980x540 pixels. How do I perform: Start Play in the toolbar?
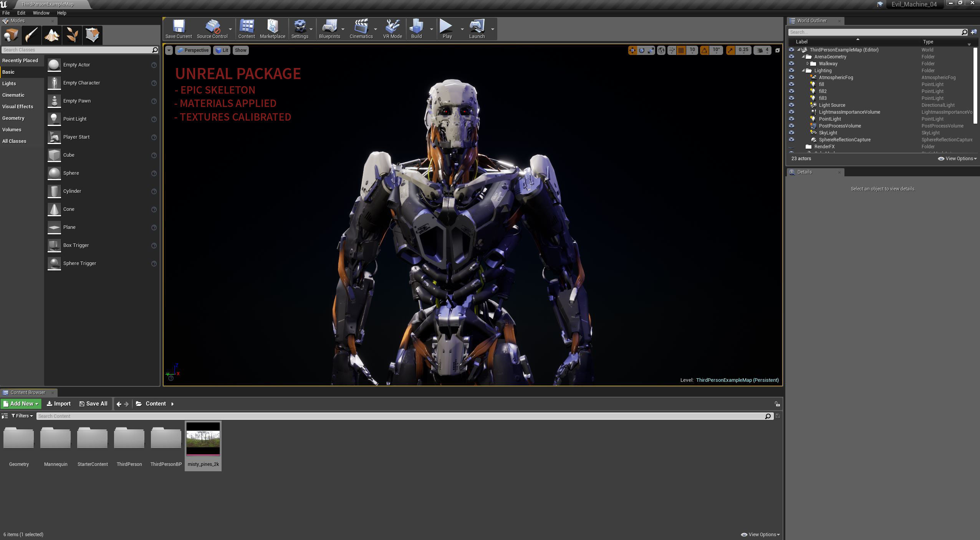447,29
